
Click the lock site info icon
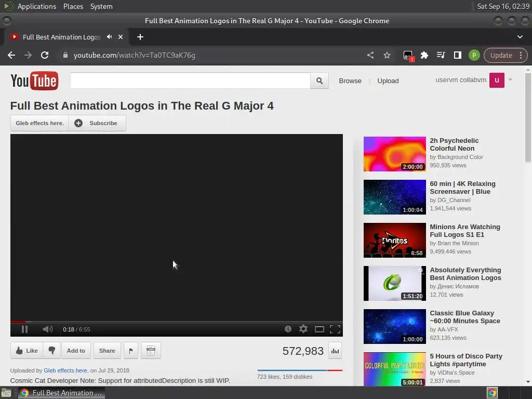[65, 55]
